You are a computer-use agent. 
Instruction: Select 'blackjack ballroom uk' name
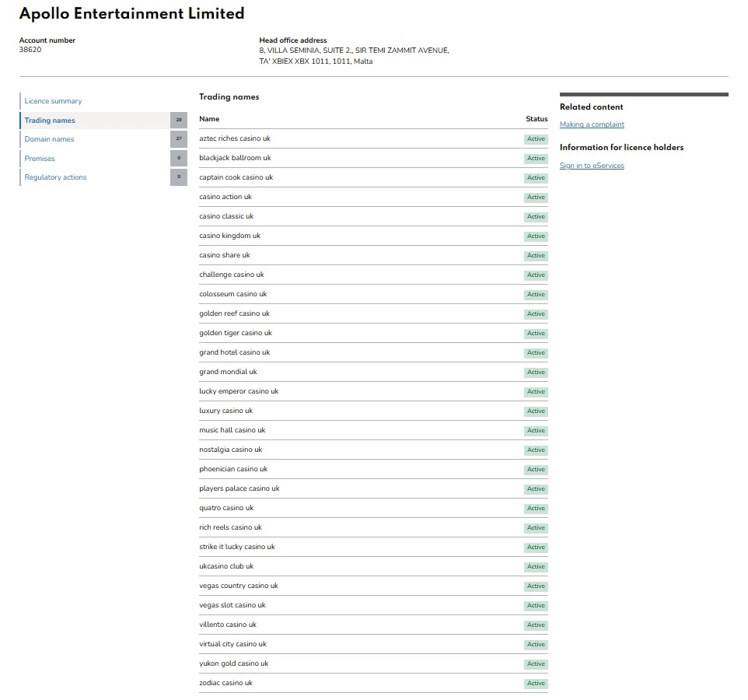click(235, 158)
